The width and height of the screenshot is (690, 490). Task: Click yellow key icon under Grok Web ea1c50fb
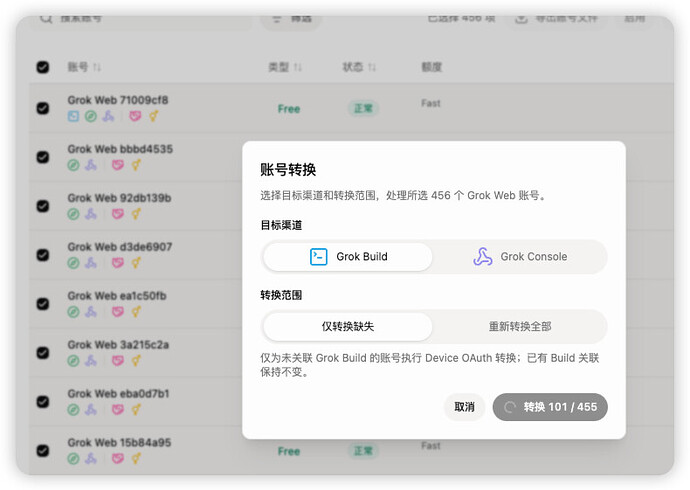tap(136, 312)
